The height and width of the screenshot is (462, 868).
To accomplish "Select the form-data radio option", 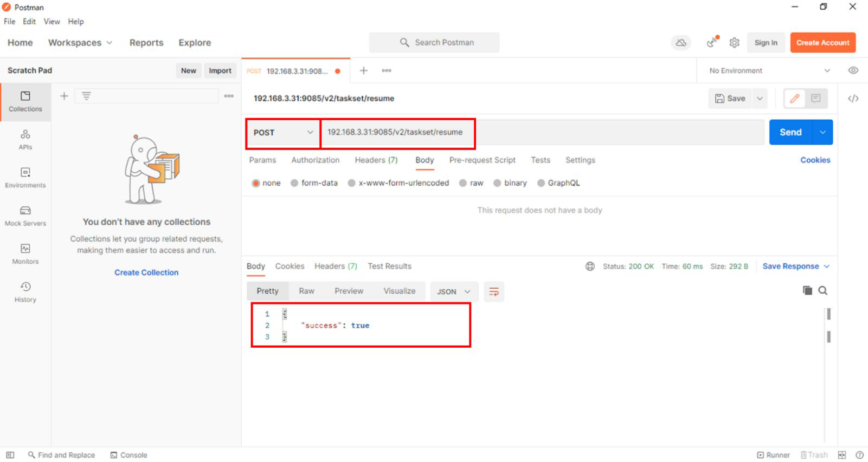I will (294, 183).
